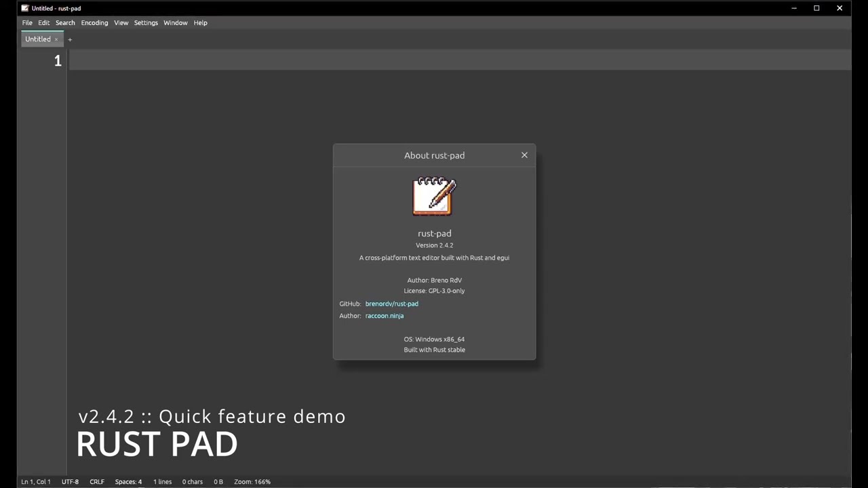
Task: Close the Untitled tab
Action: point(56,39)
